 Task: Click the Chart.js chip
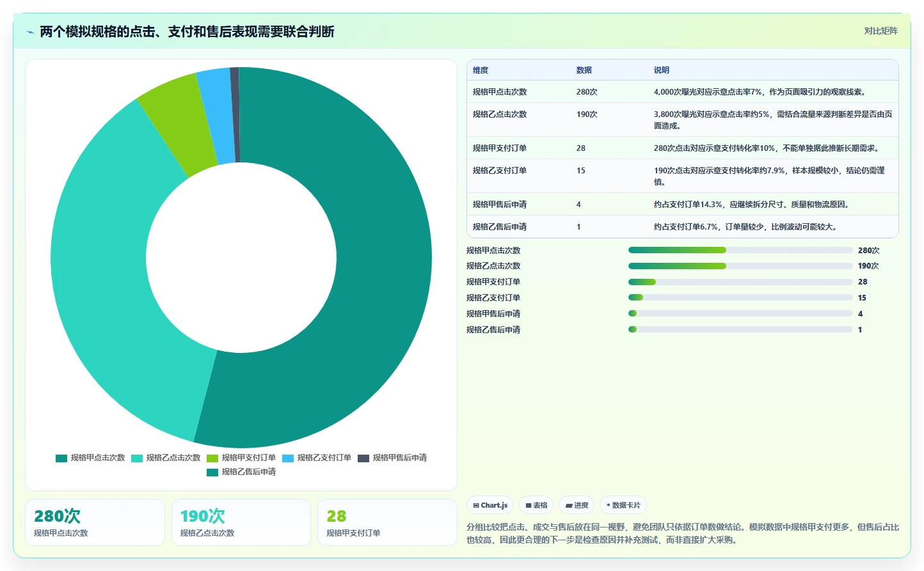click(490, 505)
